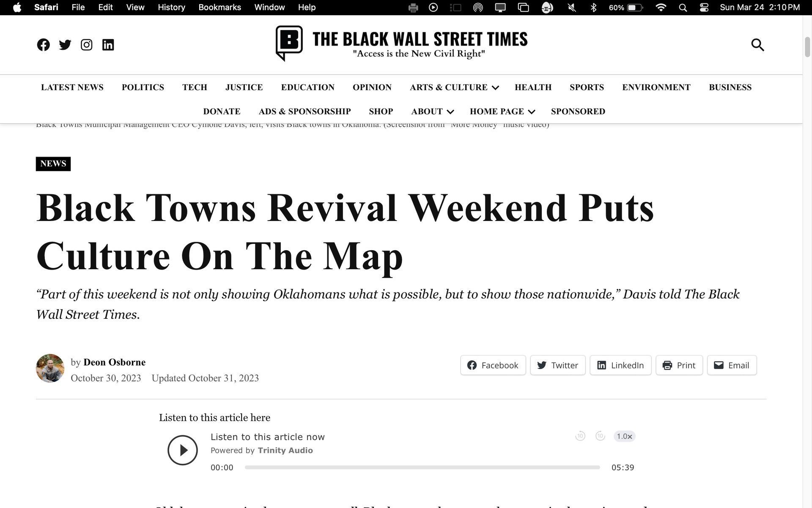
Task: Go to the Politics section
Action: [x=143, y=87]
